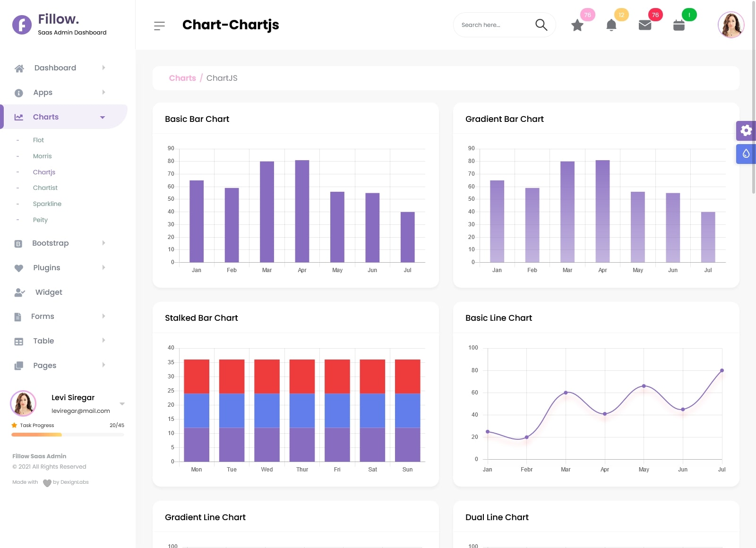The image size is (756, 548).
Task: Click the star favorites icon in header
Action: point(577,26)
